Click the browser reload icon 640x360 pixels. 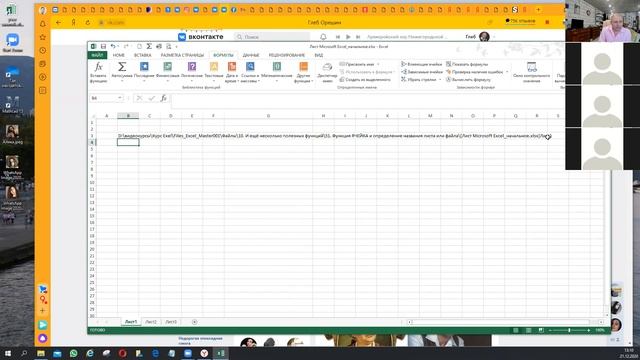pos(87,22)
